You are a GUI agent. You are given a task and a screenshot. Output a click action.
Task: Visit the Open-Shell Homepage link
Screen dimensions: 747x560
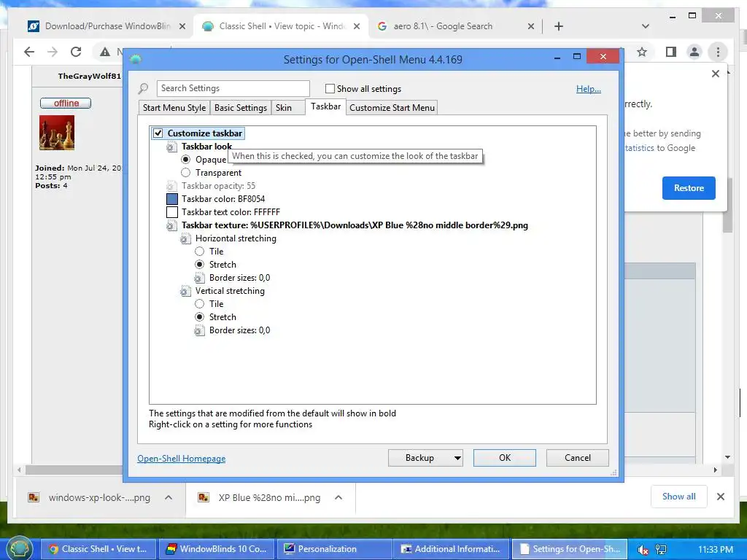182,459
